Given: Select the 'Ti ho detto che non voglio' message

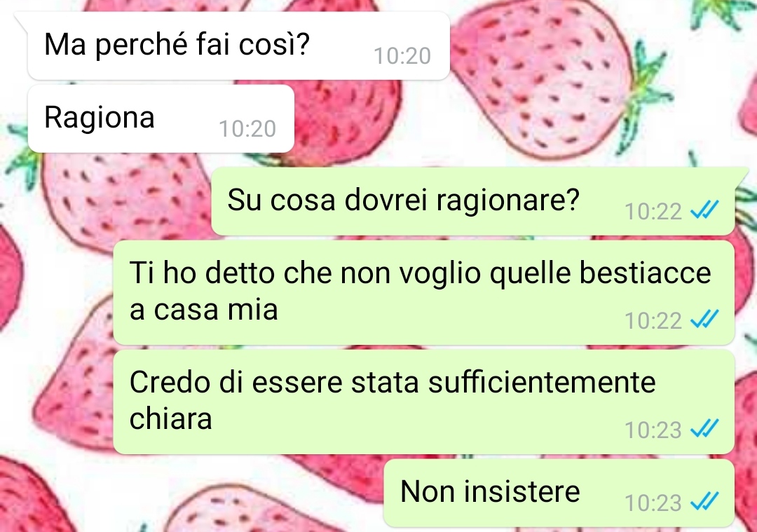Looking at the screenshot, I should (423, 292).
